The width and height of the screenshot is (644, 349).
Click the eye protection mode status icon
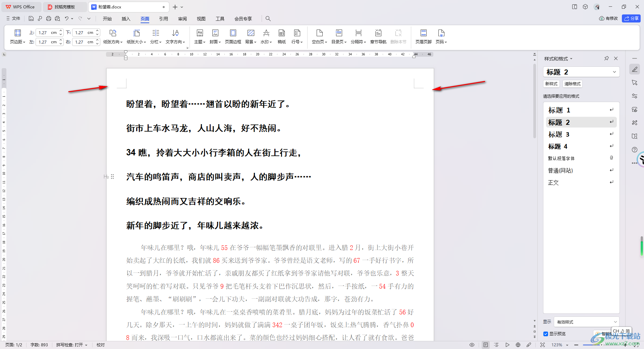[x=472, y=345]
